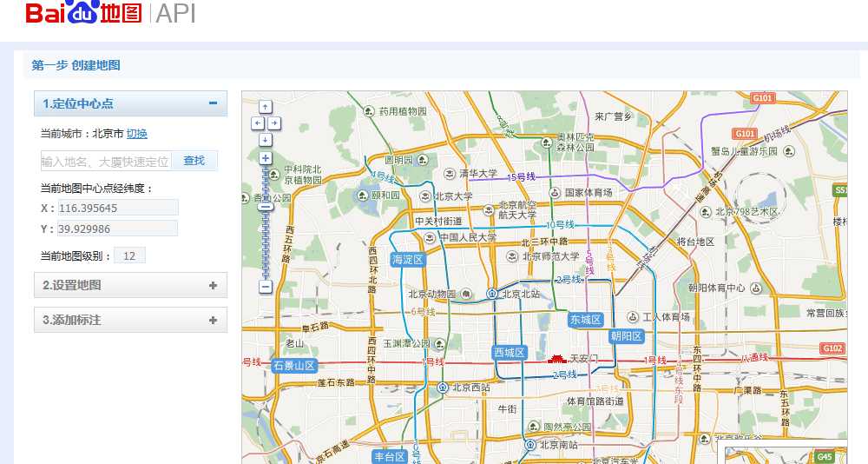This screenshot has height=464, width=868.
Task: Click the 药用植物园 icon
Action: coord(369,111)
